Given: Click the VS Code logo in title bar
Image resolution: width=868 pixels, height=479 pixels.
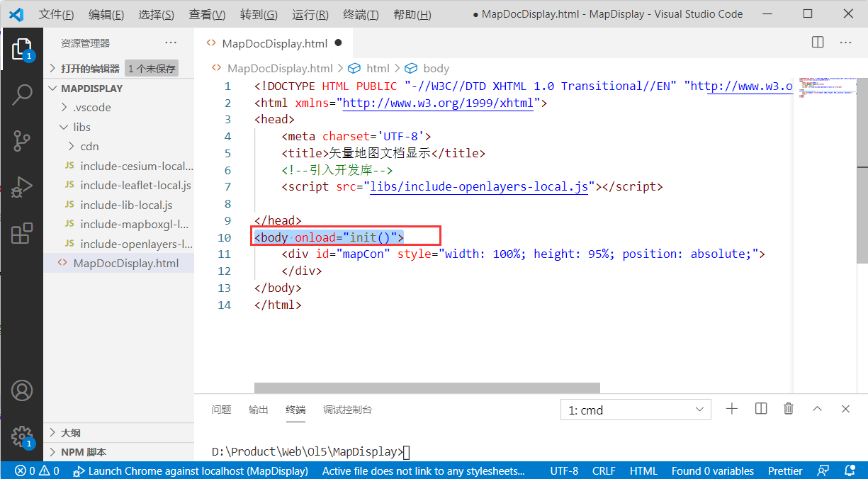Looking at the screenshot, I should click(x=16, y=14).
